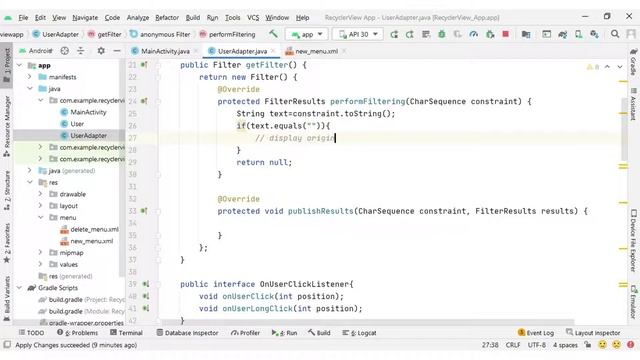The width and height of the screenshot is (640, 360).
Task: Click the profiler gauge toolbar icon
Action: tap(473, 35)
